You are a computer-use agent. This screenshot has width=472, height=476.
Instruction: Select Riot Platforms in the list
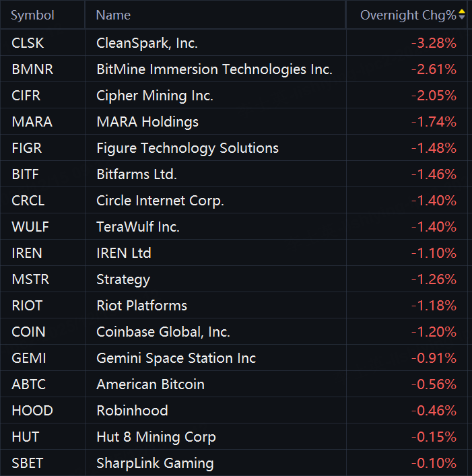point(141,306)
